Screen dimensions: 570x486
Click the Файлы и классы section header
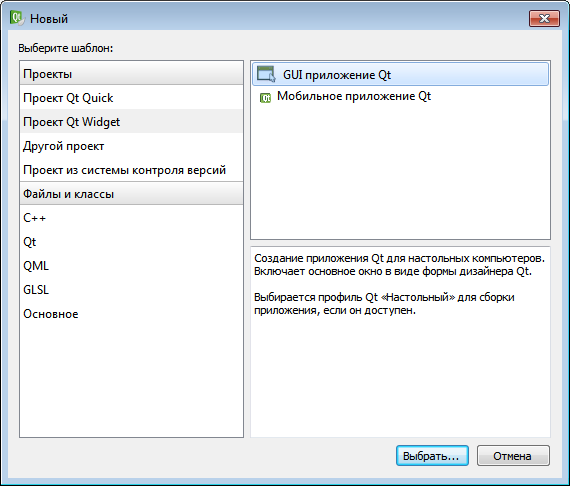(x=131, y=193)
